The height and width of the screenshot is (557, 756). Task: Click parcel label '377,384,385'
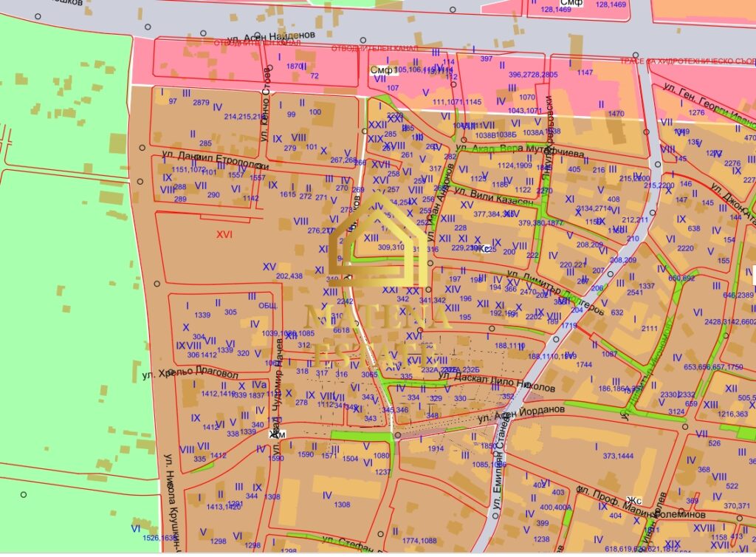tap(495, 213)
